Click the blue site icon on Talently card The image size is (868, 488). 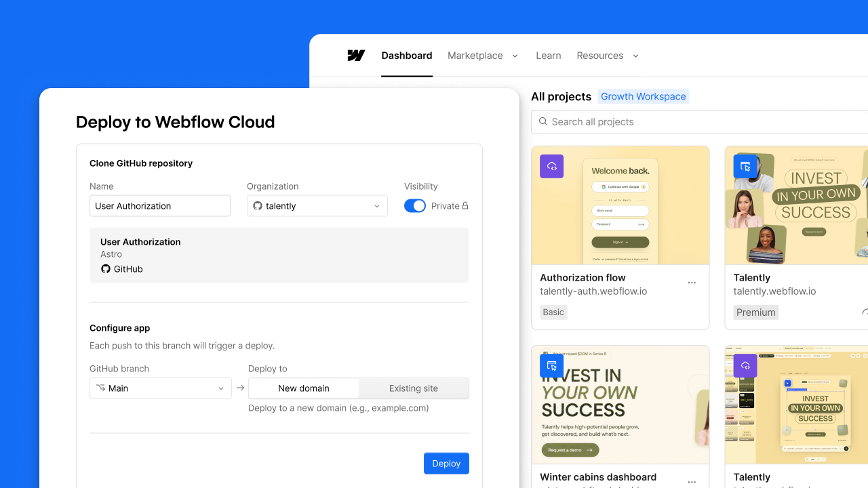pyautogui.click(x=745, y=166)
